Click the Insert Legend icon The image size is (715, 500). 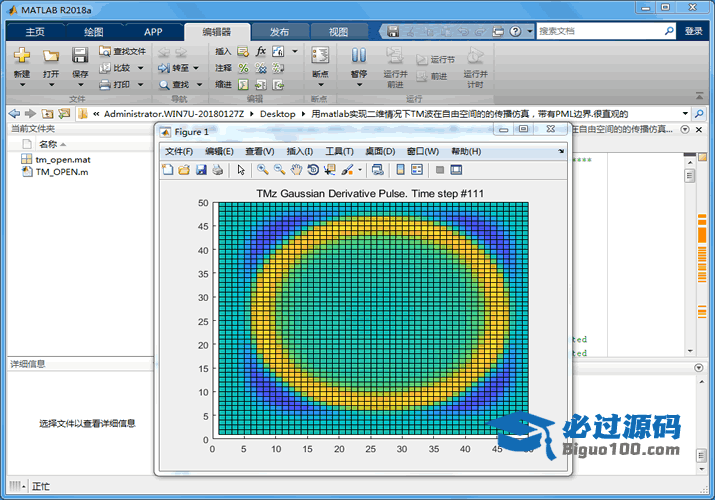(417, 170)
